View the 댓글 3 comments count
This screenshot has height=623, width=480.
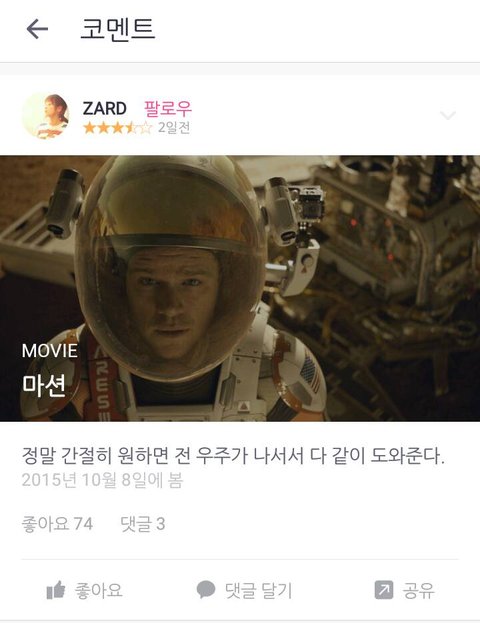tap(143, 524)
